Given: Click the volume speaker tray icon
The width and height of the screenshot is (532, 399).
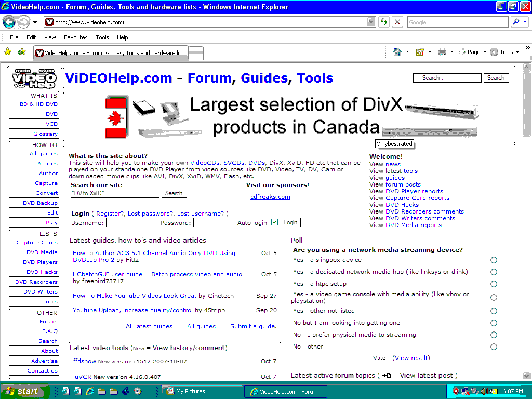Looking at the screenshot, I should point(484,391).
